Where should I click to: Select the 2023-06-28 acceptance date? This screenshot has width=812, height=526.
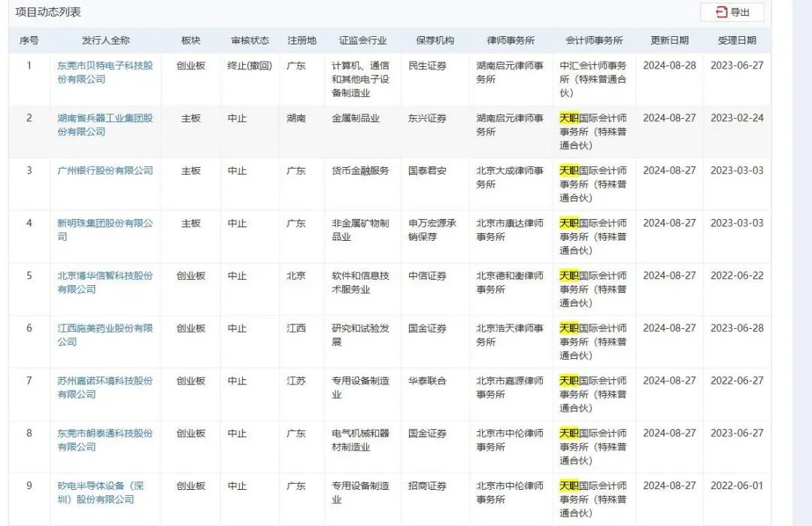coord(737,328)
